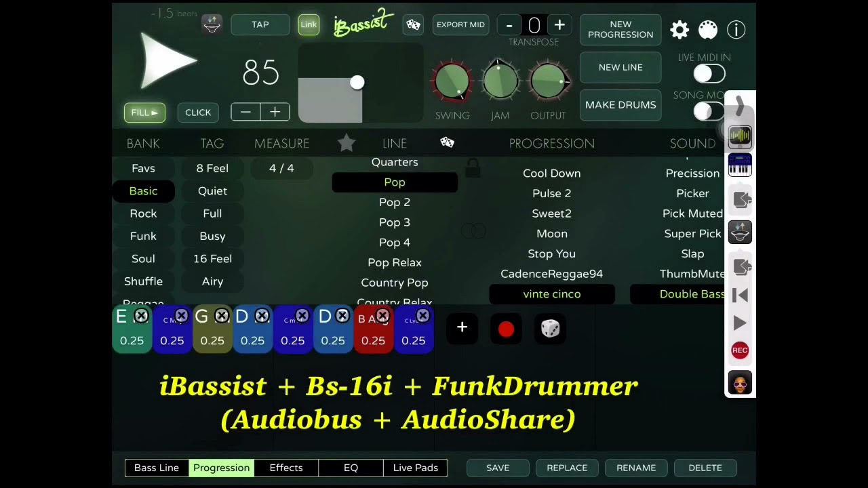868x488 pixels.
Task: Open iBassist app in Audiobus side panel
Action: click(x=740, y=136)
